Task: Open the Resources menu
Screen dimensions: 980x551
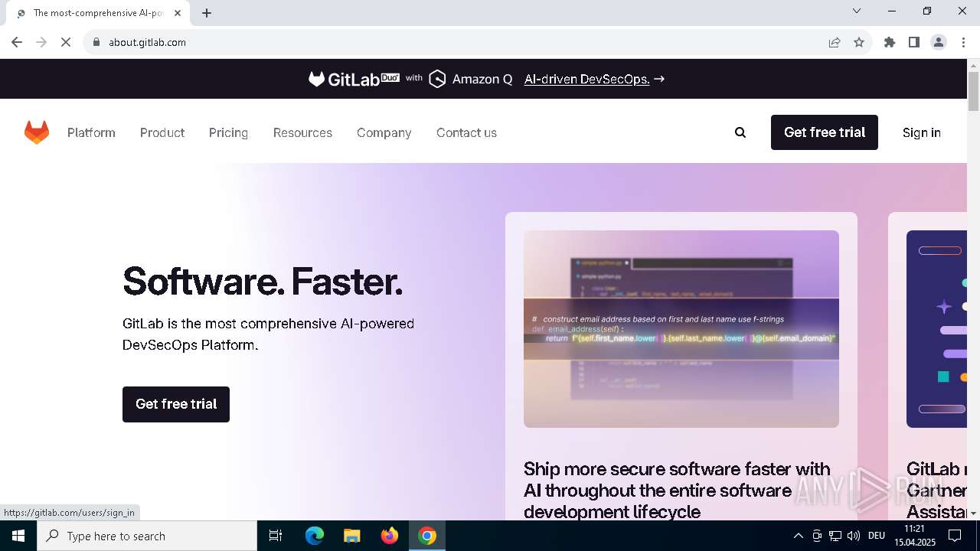Action: tap(302, 132)
